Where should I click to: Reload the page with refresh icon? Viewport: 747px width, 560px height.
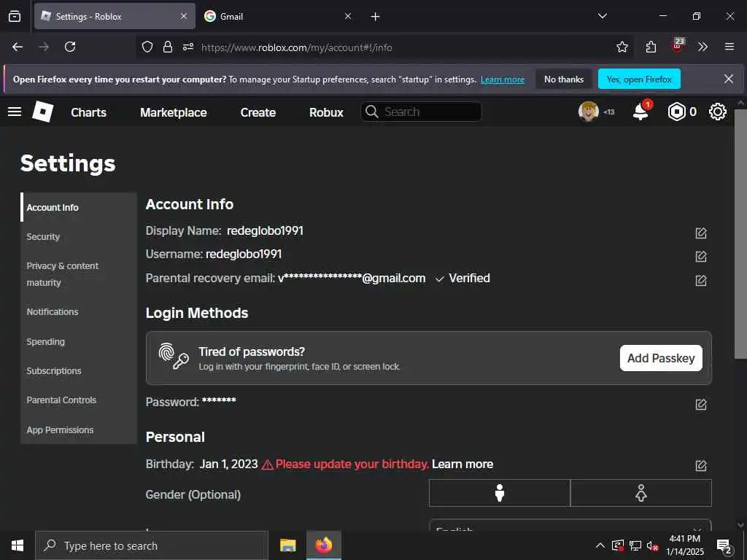coord(70,47)
